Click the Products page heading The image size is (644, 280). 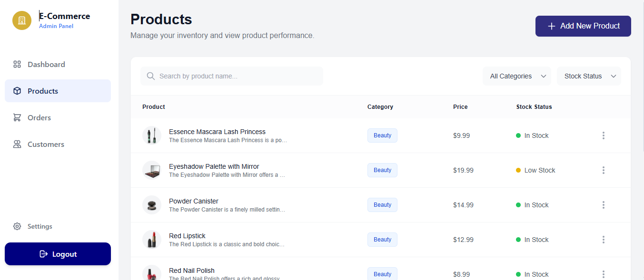point(161,19)
